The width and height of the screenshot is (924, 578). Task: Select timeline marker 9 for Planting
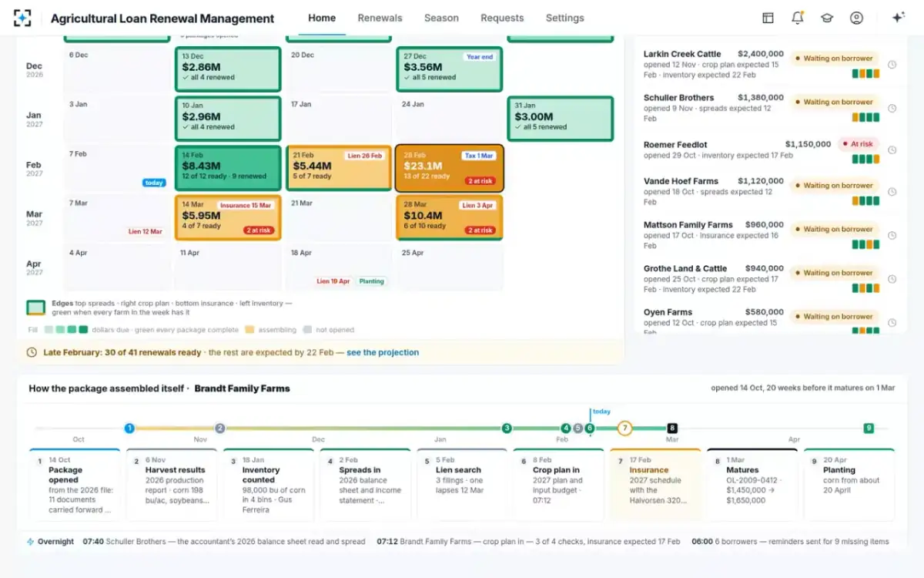(869, 428)
